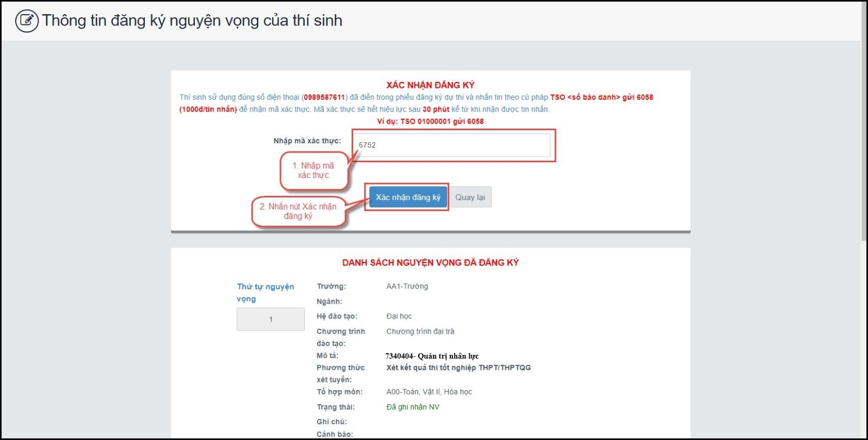Click the Xác nhận đăng ký button

408,197
